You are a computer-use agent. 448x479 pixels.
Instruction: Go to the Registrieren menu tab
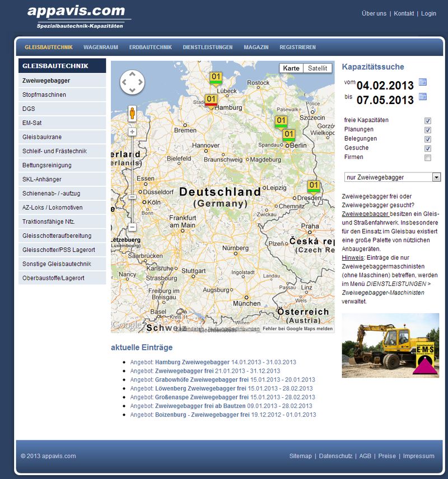[x=297, y=48]
